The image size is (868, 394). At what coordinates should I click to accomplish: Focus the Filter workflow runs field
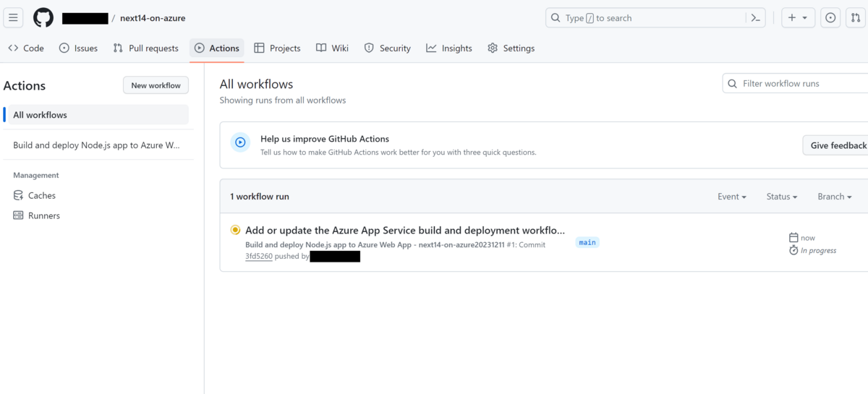(795, 83)
